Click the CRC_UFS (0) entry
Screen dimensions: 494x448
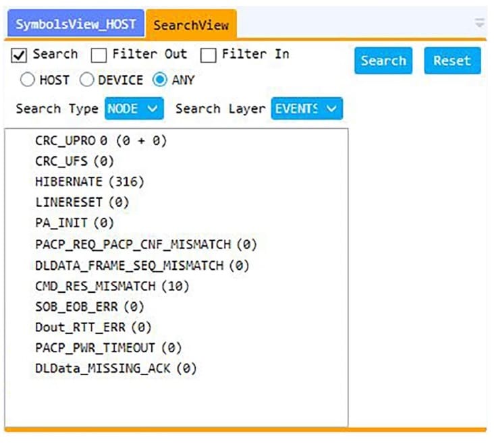click(x=74, y=161)
